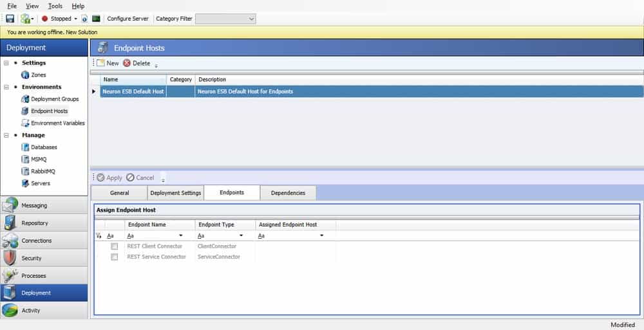Click the Endpoint Type column header
The image size is (644, 330).
[225, 225]
